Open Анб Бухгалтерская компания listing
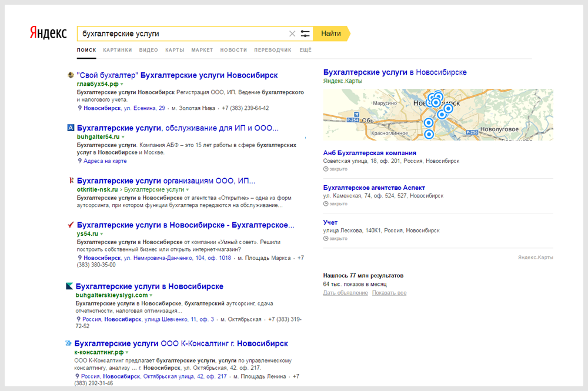 (x=369, y=153)
